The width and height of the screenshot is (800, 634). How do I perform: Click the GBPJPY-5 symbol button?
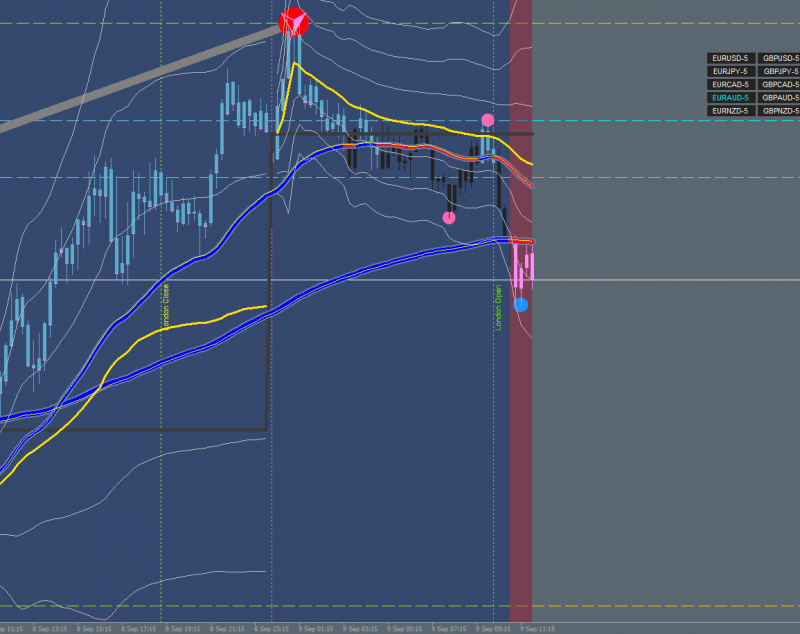click(x=779, y=71)
